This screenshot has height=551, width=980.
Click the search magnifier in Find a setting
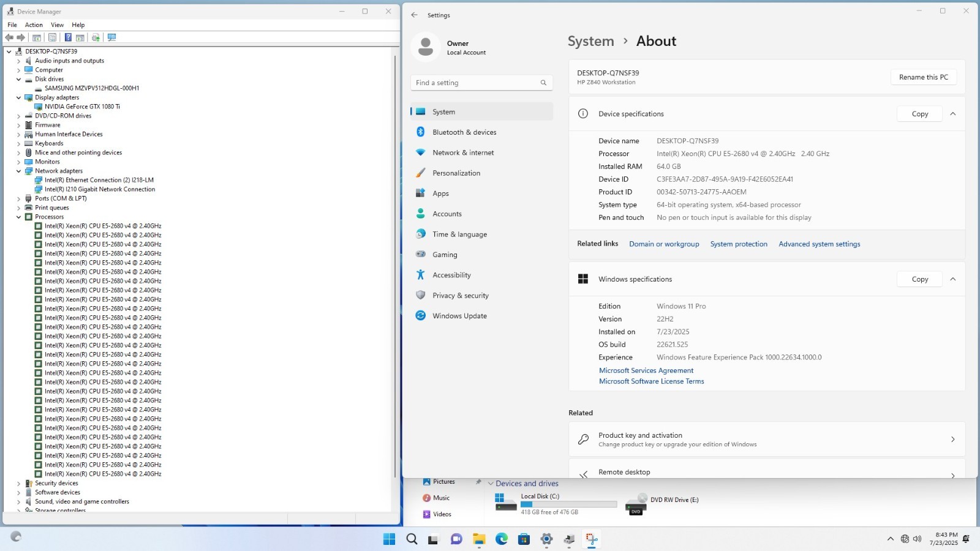543,83
